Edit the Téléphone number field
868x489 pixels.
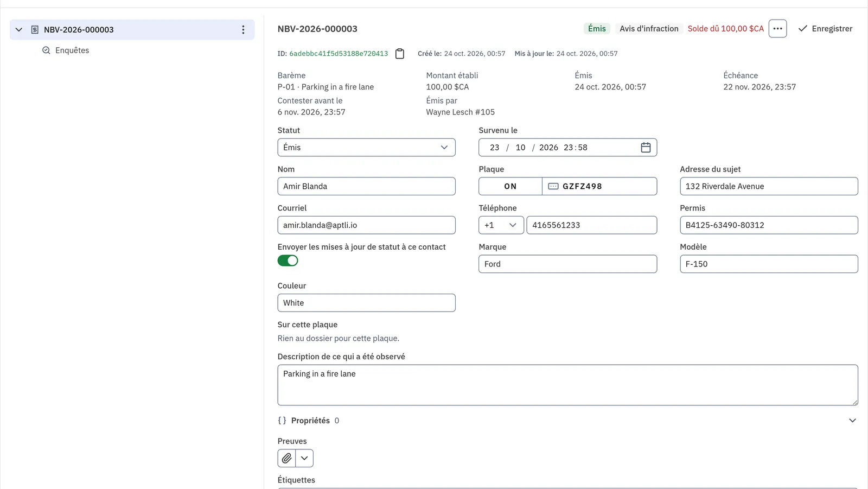tap(591, 225)
